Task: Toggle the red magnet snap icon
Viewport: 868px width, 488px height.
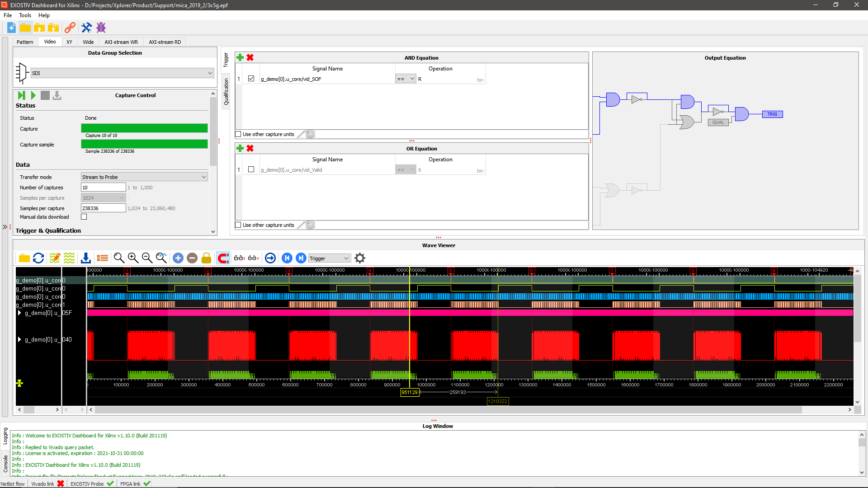Action: pos(223,258)
